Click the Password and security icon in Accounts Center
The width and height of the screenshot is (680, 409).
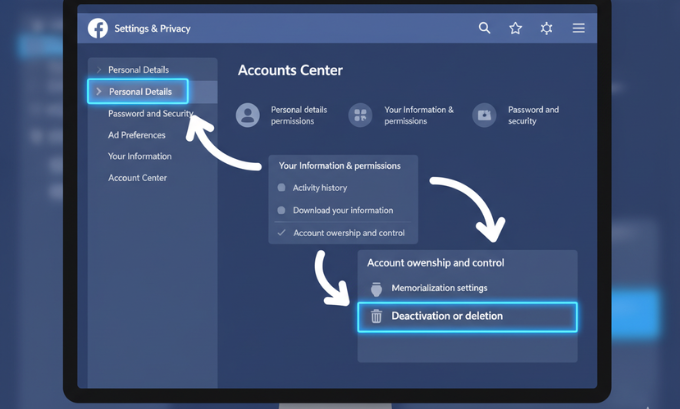[x=484, y=115]
